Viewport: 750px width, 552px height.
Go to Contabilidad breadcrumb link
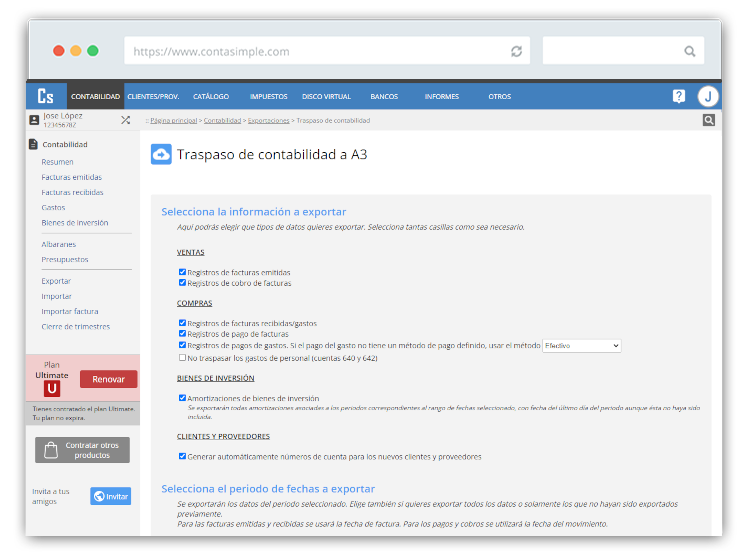[x=222, y=121]
